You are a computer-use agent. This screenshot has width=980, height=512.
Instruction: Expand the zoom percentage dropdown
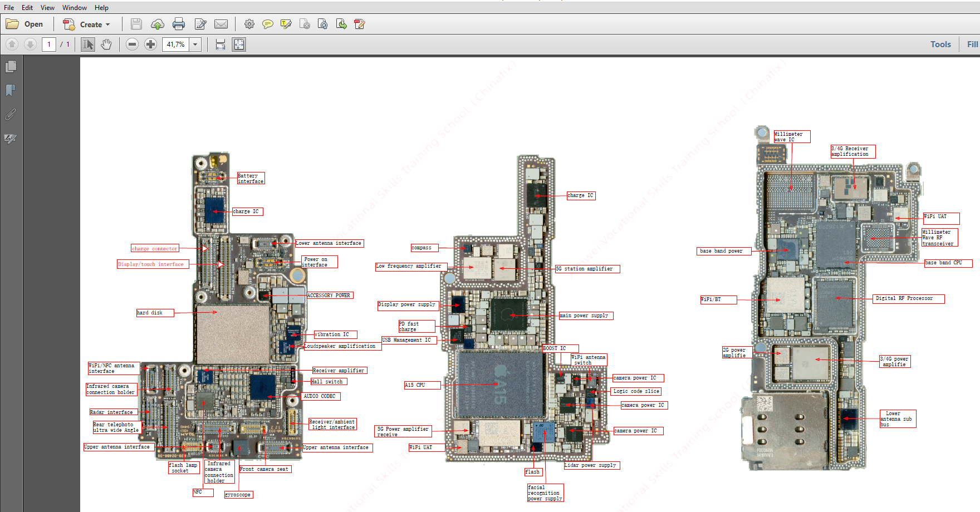[x=195, y=45]
